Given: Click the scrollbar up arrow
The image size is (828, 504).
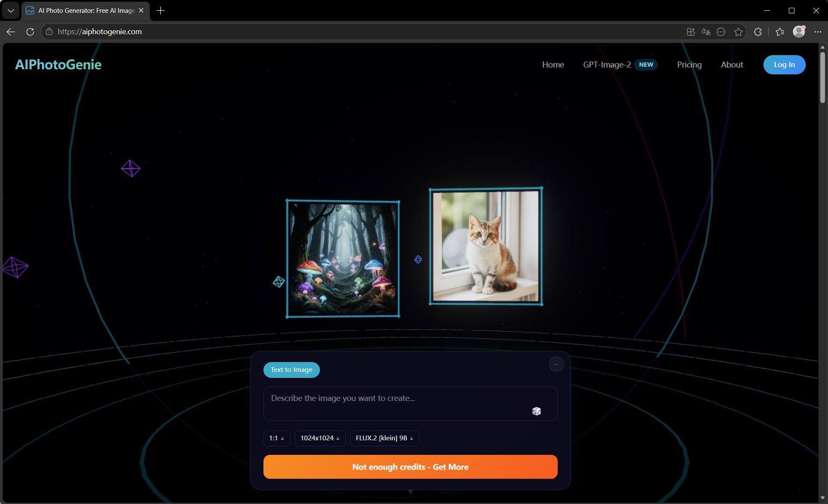Looking at the screenshot, I should [x=822, y=47].
